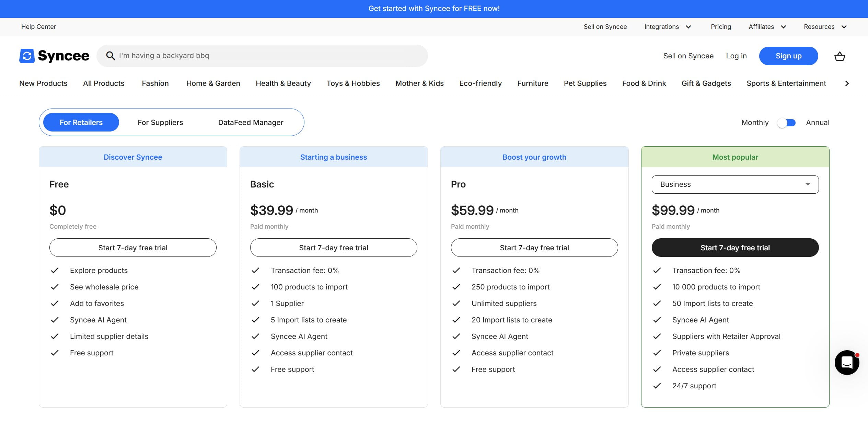Viewport: 868px width, 422px height.
Task: Click the Monthly billing label
Action: [x=755, y=123]
